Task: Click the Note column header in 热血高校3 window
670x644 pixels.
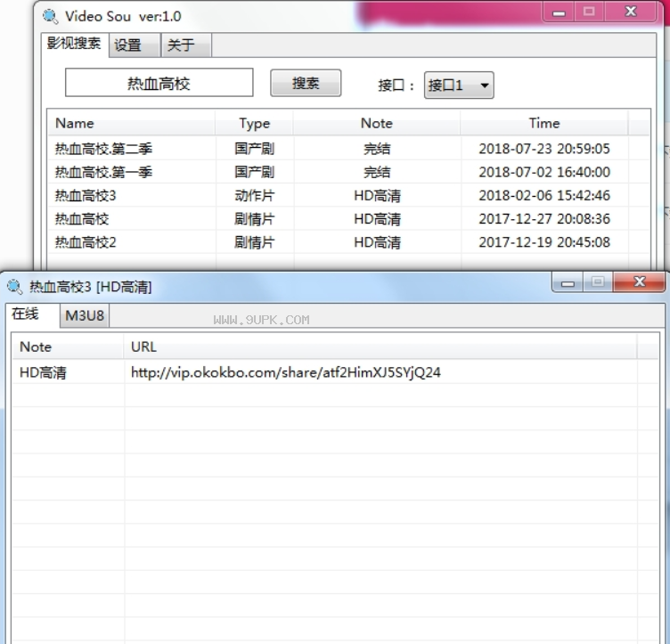Action: point(69,346)
